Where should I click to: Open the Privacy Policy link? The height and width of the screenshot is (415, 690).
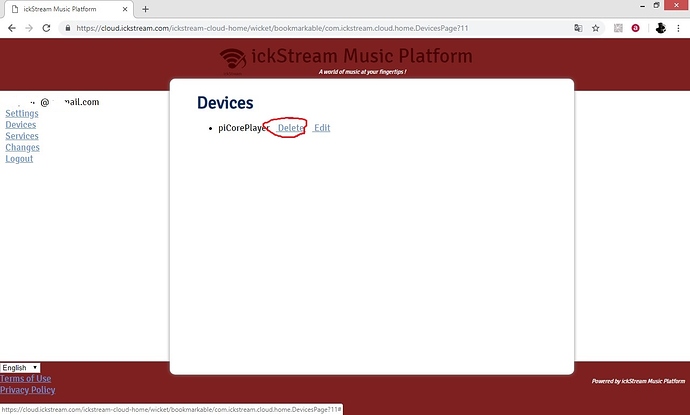(28, 390)
